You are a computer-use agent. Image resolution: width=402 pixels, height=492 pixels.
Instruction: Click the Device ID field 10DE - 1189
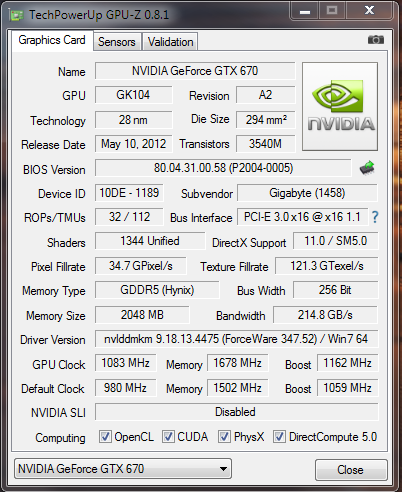(x=129, y=193)
